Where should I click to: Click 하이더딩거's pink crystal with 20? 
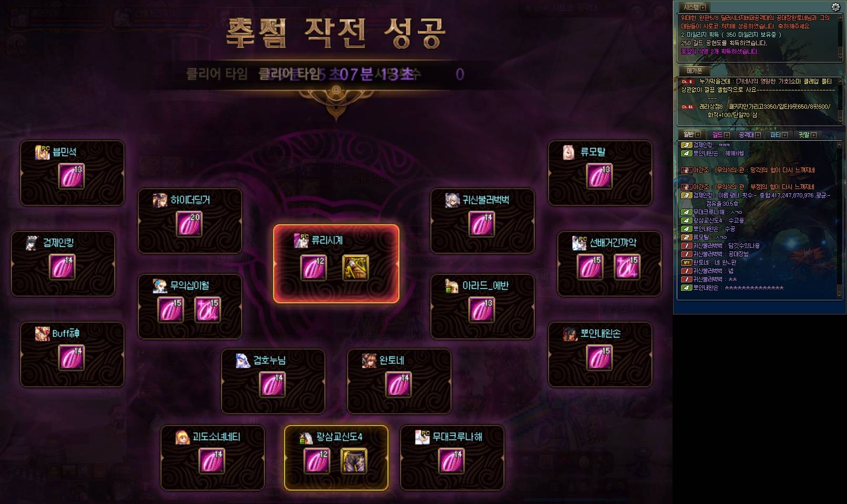pyautogui.click(x=189, y=225)
